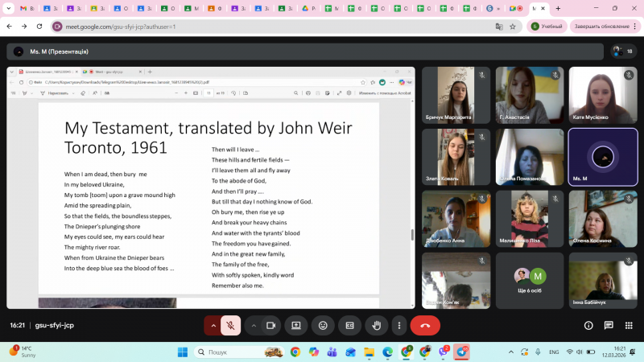Raise your hand in the meeting
The height and width of the screenshot is (362, 644).
pos(375,325)
